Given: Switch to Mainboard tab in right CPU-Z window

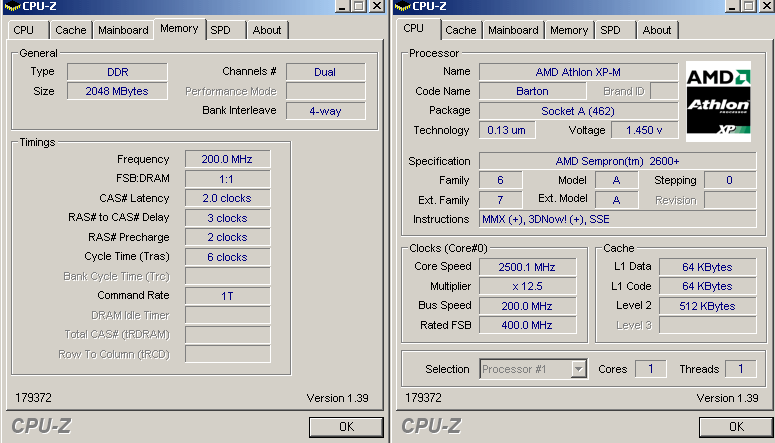Looking at the screenshot, I should pos(513,30).
